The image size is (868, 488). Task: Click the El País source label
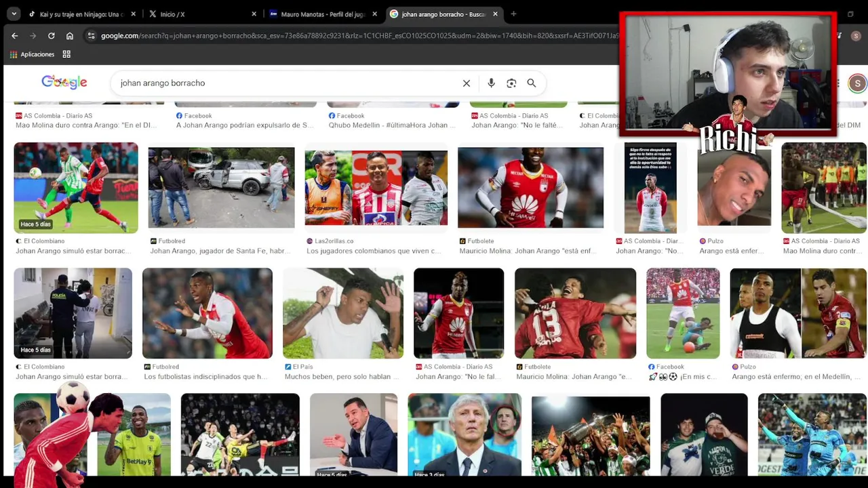pos(299,367)
